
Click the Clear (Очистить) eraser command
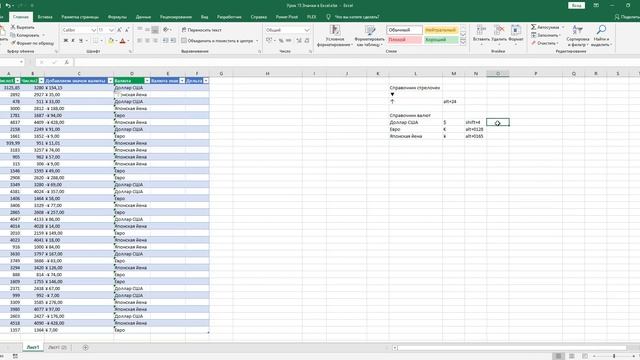tap(544, 43)
